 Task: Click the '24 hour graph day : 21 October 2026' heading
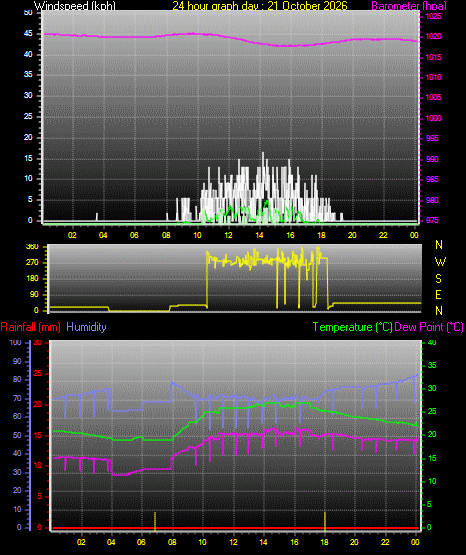(260, 6)
